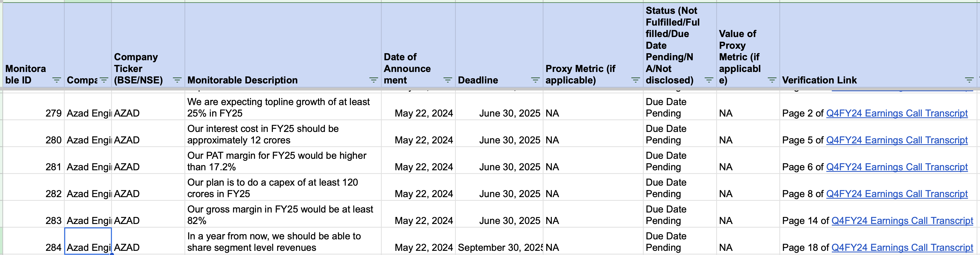Open Status column filter icon

click(x=709, y=80)
